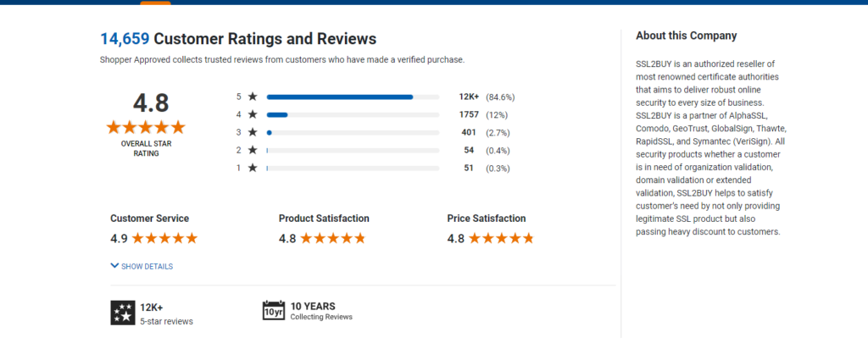The image size is (868, 349).
Task: Click the 2-star rating row bar
Action: [x=353, y=151]
